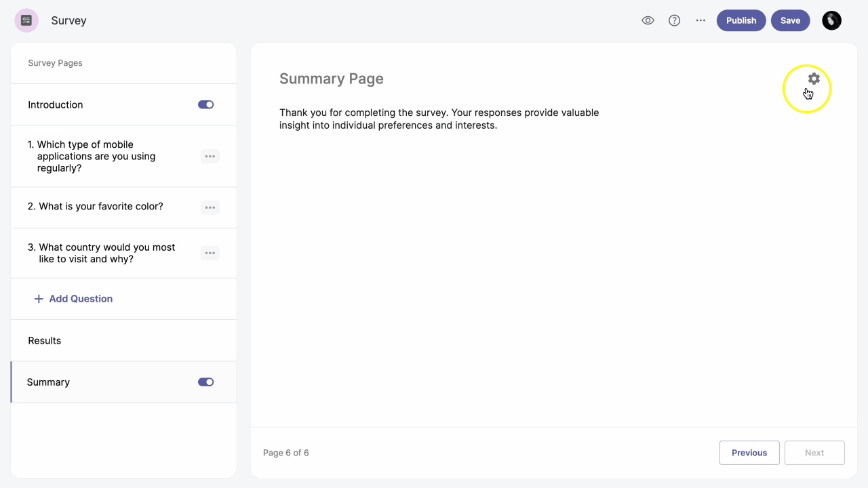Click the Publish button

pyautogui.click(x=741, y=20)
